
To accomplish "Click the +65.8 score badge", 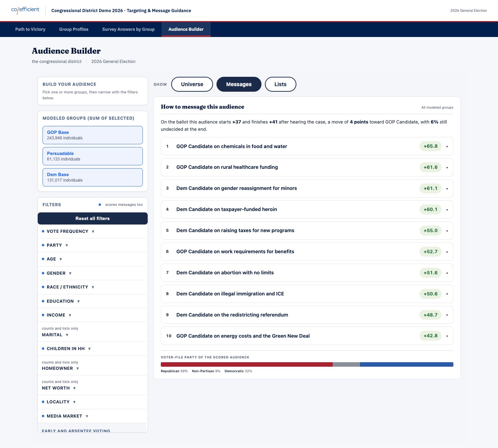I will tap(431, 146).
